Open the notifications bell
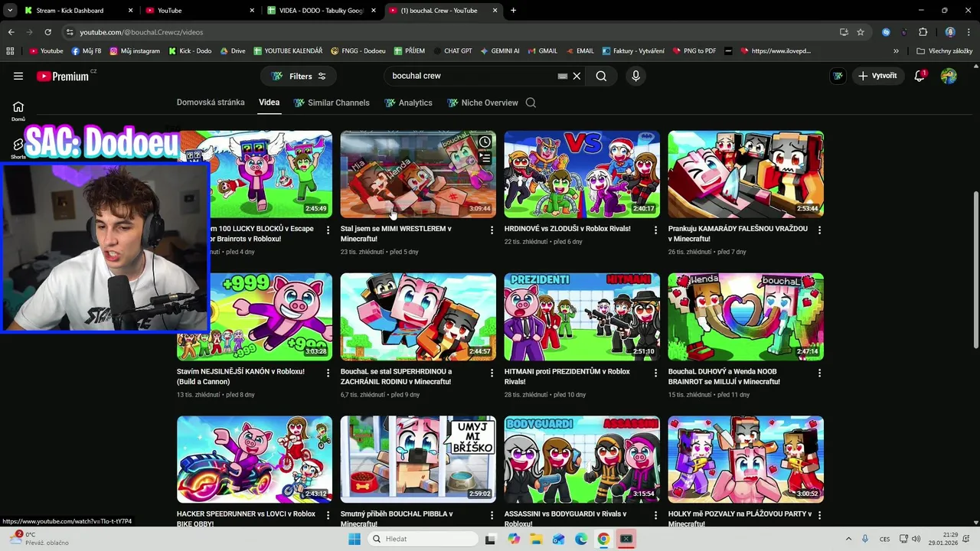 [x=920, y=76]
